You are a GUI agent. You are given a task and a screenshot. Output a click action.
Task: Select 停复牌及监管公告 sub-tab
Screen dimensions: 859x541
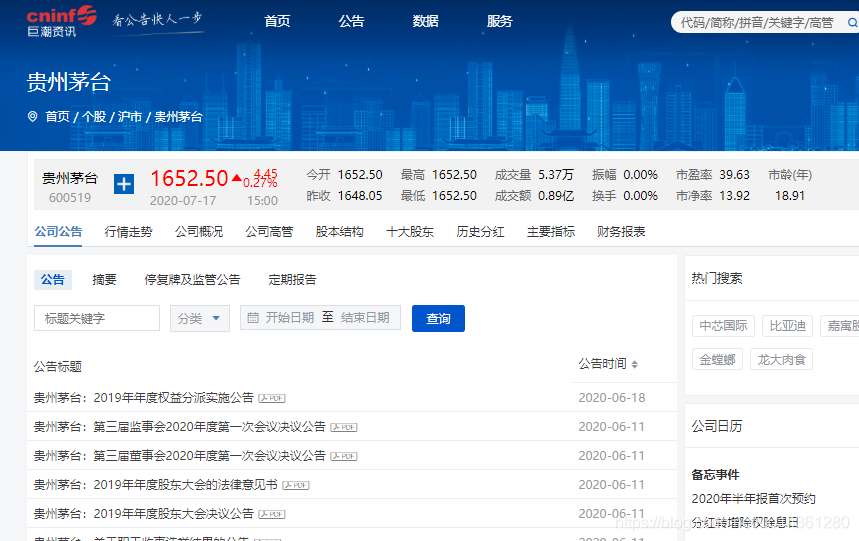click(x=192, y=280)
